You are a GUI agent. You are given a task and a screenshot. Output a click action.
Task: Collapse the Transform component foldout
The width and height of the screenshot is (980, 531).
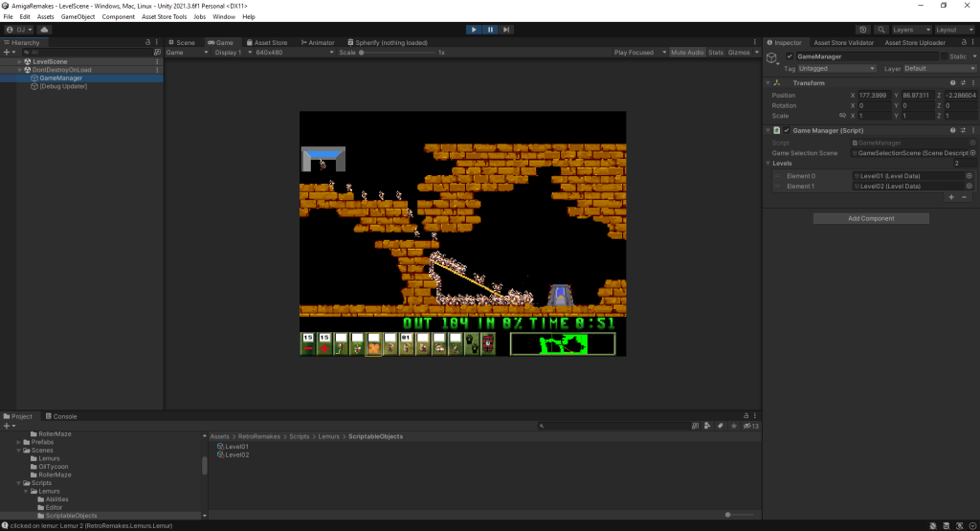(x=768, y=82)
